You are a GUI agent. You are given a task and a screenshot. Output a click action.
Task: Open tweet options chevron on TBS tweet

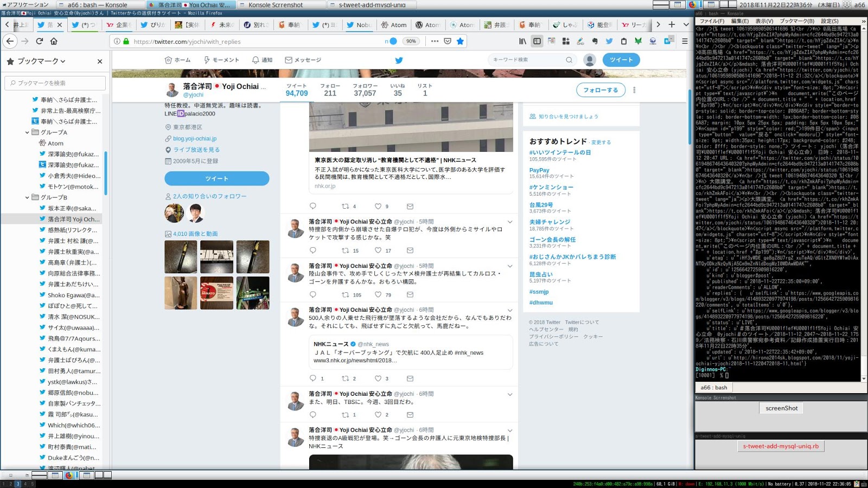coord(510,394)
